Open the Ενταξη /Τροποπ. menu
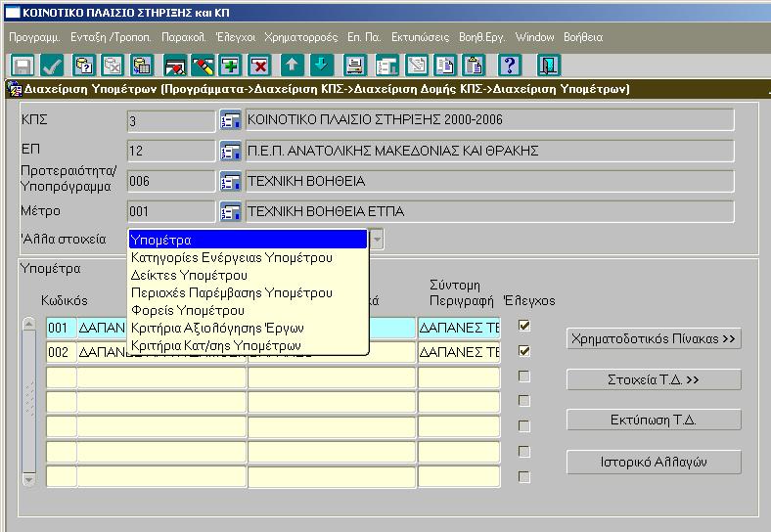771x532 pixels. [x=111, y=37]
